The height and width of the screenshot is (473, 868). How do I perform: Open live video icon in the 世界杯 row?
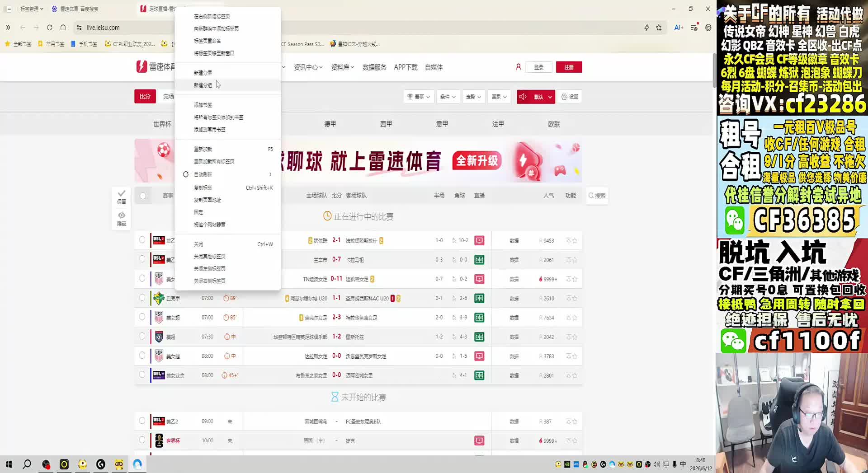click(x=479, y=440)
